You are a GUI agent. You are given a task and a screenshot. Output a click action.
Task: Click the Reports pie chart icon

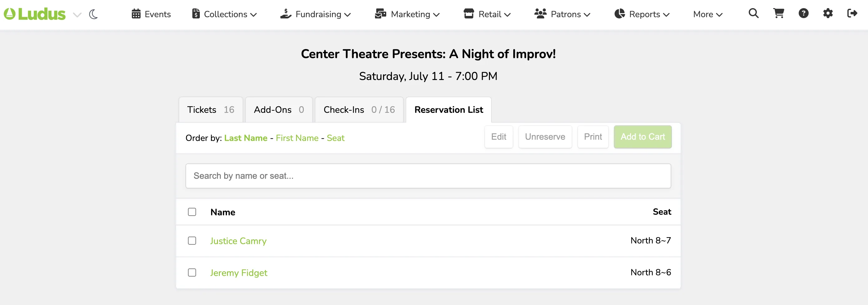click(620, 14)
